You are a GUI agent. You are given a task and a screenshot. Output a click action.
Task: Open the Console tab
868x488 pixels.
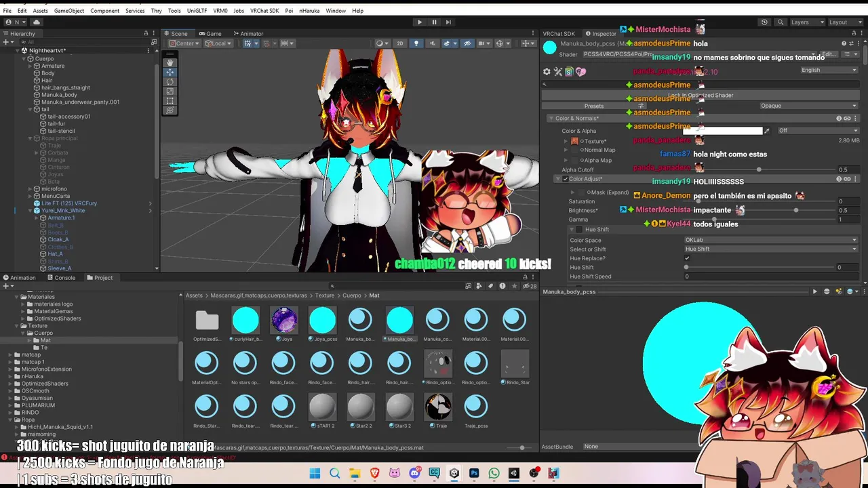coord(61,278)
